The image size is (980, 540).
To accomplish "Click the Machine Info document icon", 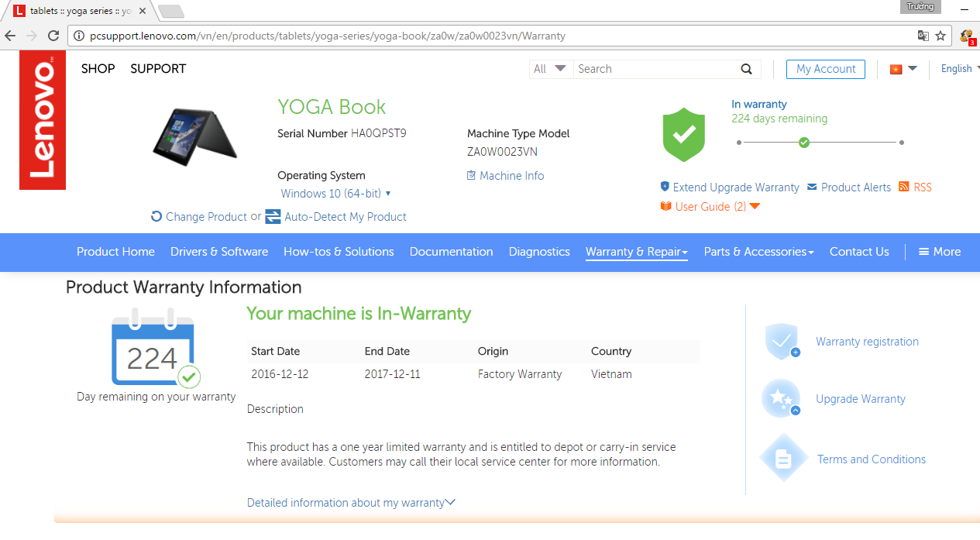I will click(x=471, y=176).
